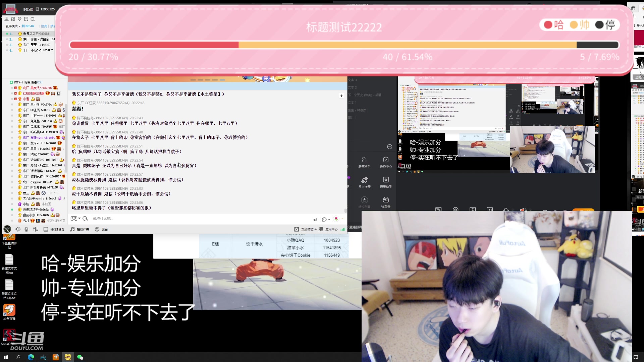Open the 房管助手 room manager panel
This screenshot has width=644, height=362.
point(364,162)
